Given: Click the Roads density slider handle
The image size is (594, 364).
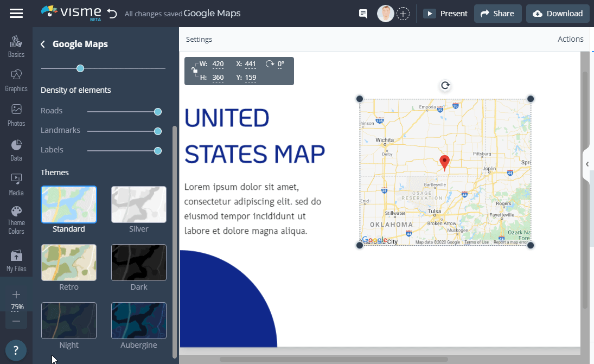Looking at the screenshot, I should pyautogui.click(x=158, y=112).
